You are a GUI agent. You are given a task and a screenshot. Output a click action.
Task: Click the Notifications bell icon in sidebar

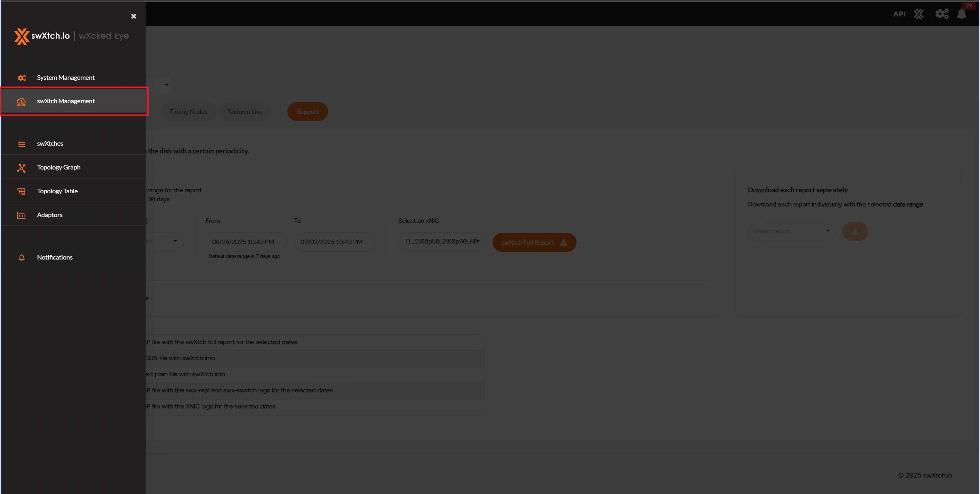coord(22,258)
